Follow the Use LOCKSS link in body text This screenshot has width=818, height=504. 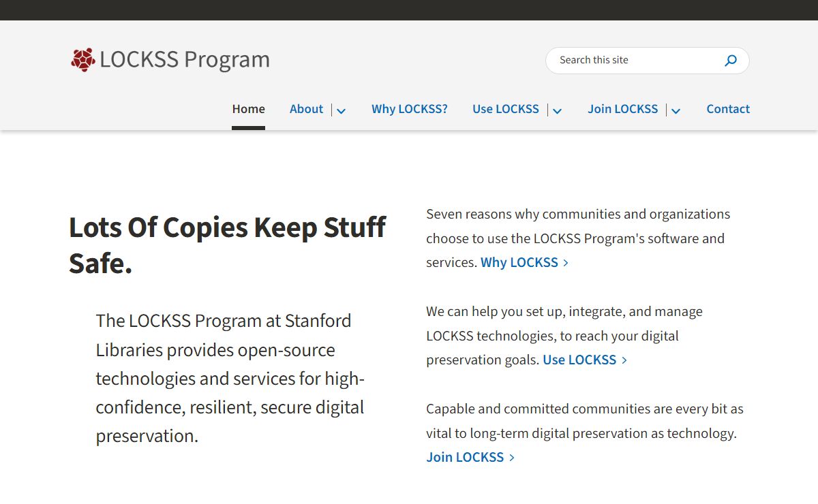[585, 360]
